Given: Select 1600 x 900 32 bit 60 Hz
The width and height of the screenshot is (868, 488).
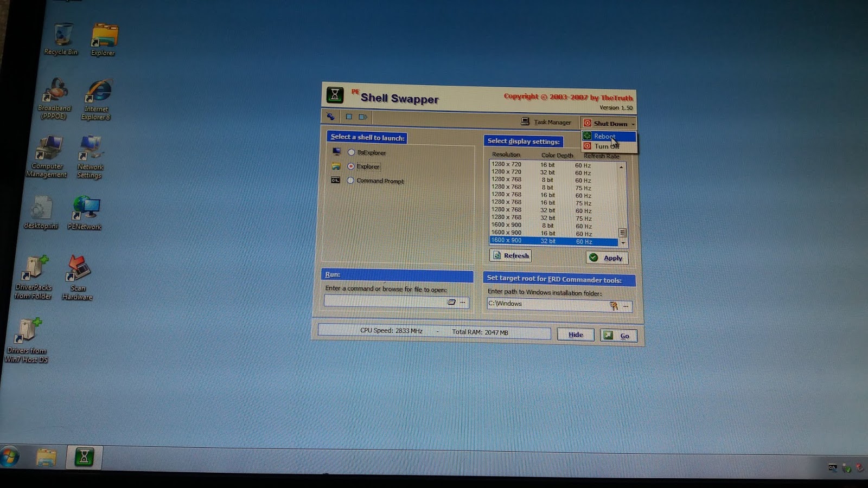Looking at the screenshot, I should 553,241.
